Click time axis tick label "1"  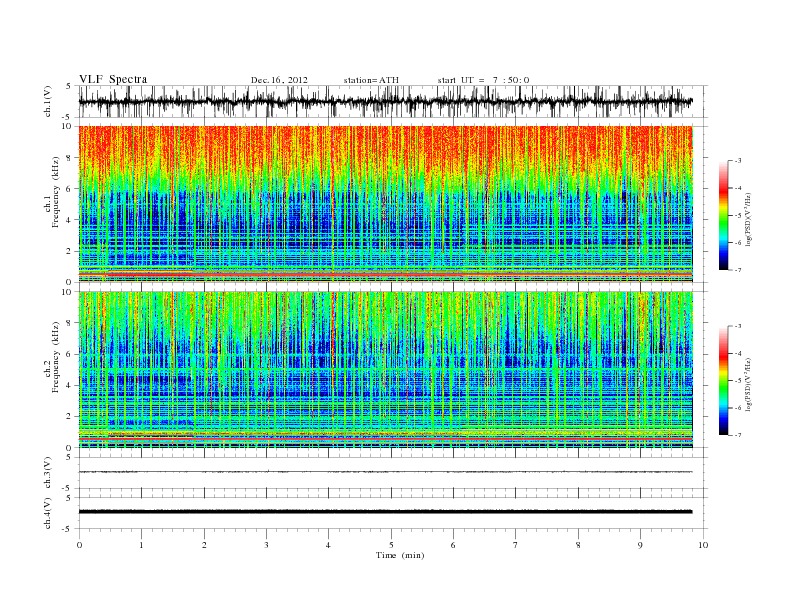[x=141, y=545]
